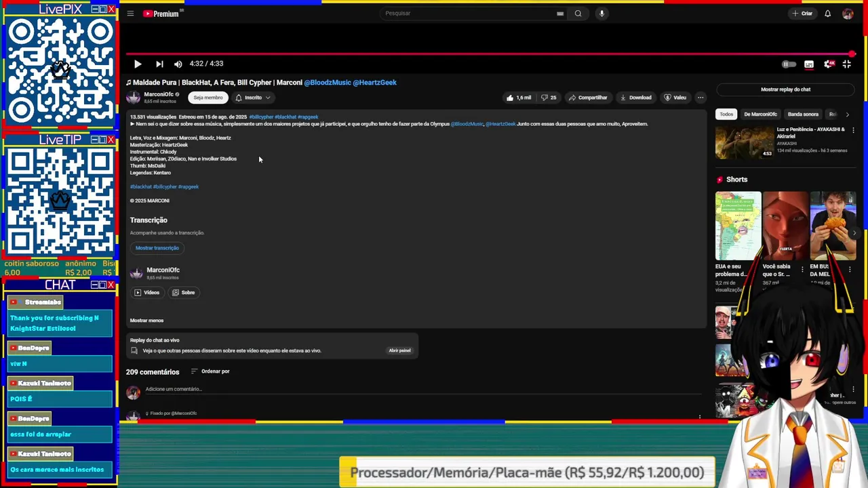
Task: Open MarconiOfc channel avatar beside title
Action: (133, 98)
